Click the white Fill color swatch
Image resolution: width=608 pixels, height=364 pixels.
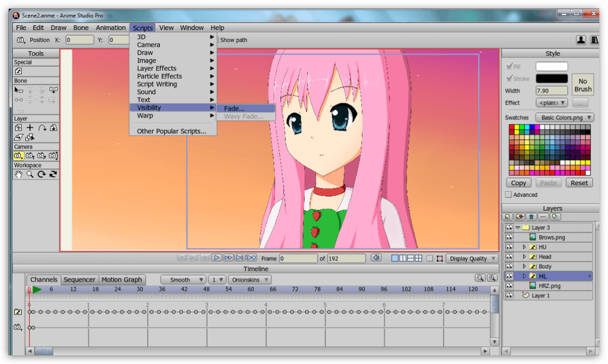(552, 66)
